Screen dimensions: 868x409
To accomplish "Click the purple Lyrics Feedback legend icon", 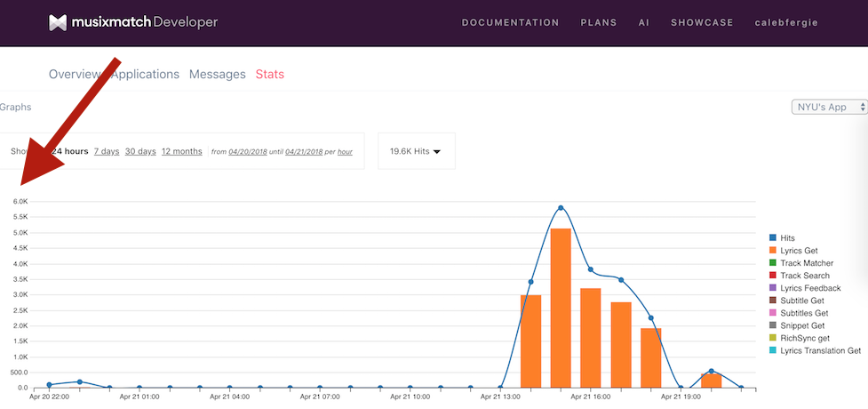I will pos(773,288).
